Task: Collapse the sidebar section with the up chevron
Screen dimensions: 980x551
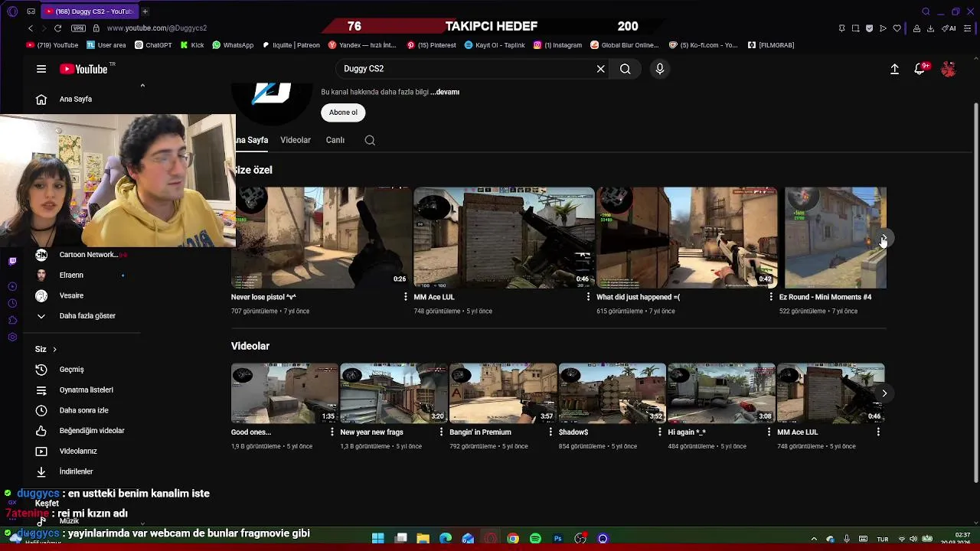Action: pyautogui.click(x=142, y=86)
